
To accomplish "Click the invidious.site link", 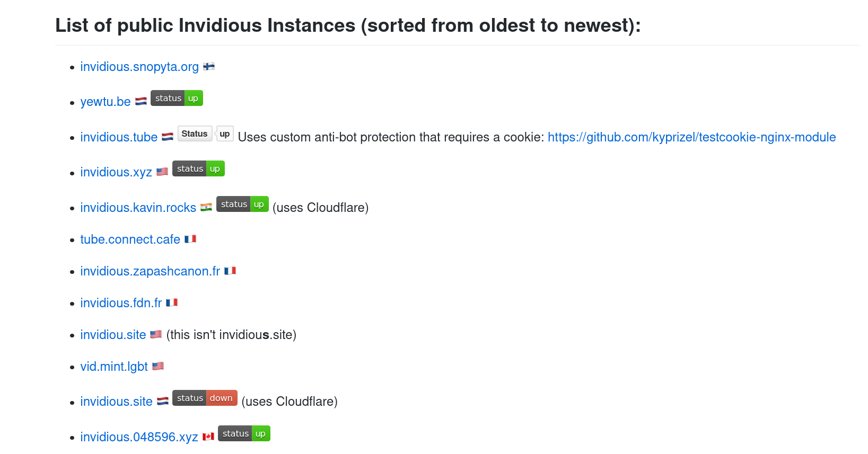I will point(116,402).
